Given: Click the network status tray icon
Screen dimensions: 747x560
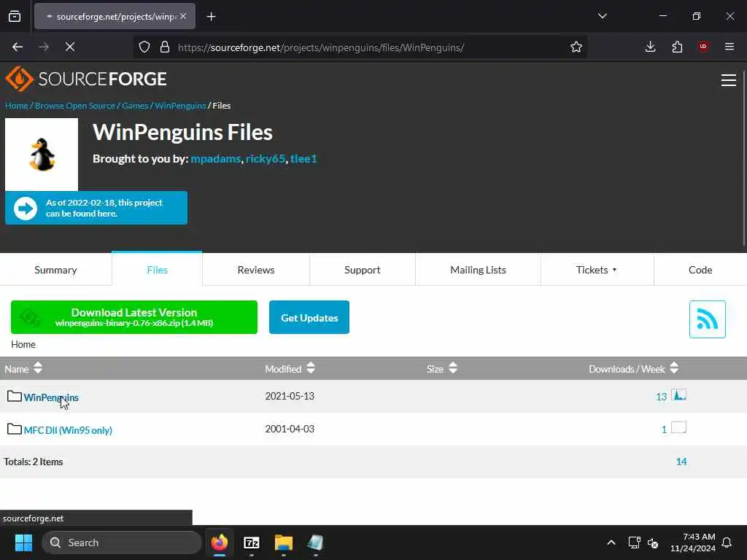Looking at the screenshot, I should (x=634, y=542).
